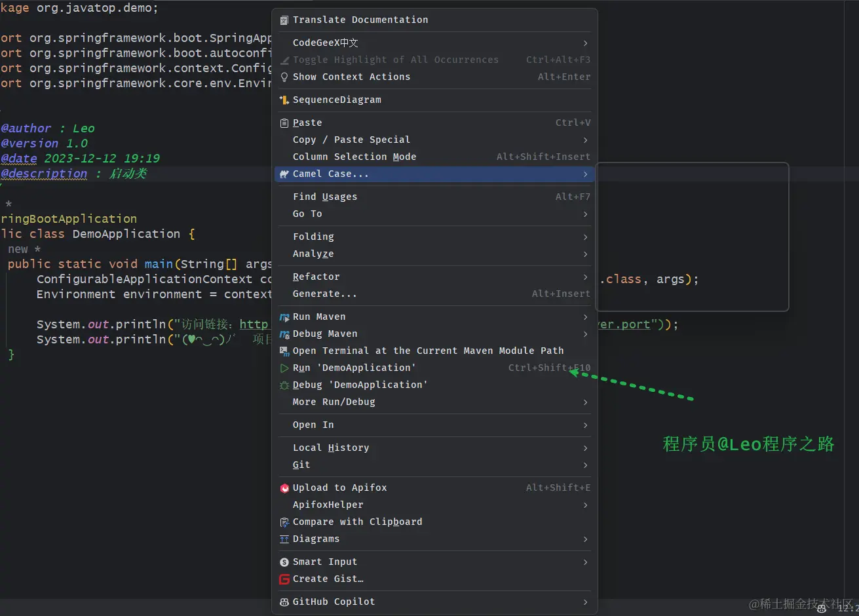The image size is (859, 616).
Task: Expand the Git submenu arrow
Action: click(x=585, y=465)
